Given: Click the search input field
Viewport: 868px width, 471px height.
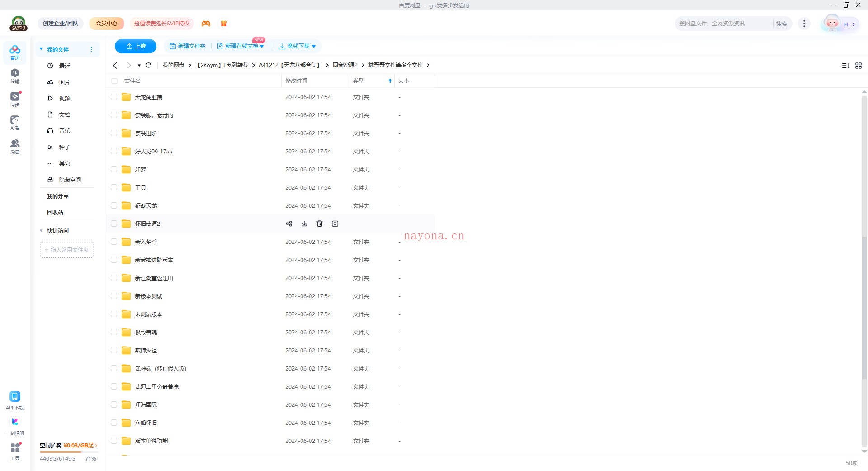Looking at the screenshot, I should tap(725, 24).
